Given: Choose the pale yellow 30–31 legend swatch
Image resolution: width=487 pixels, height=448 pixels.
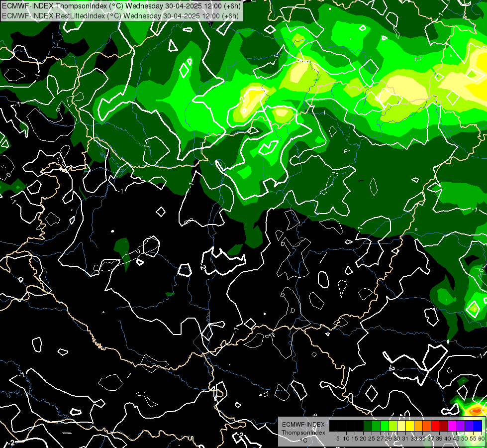Looking at the screenshot, I should [401, 426].
